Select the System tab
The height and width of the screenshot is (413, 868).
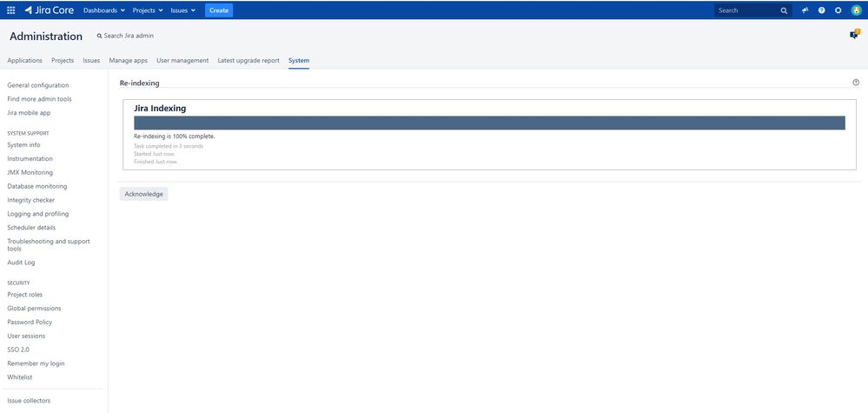coord(299,60)
